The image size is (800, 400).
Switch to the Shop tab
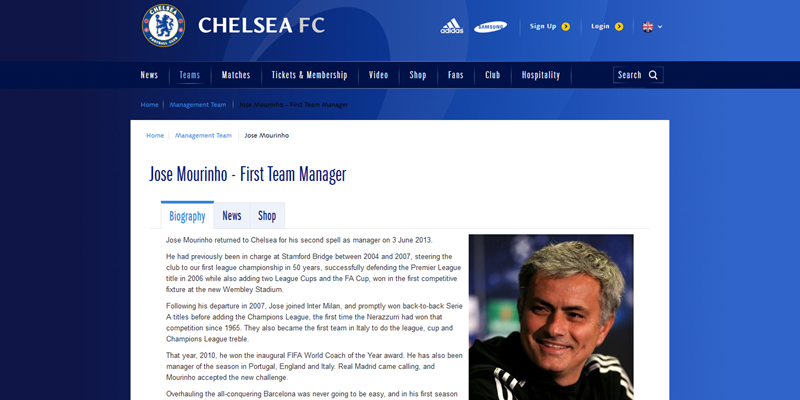(267, 216)
